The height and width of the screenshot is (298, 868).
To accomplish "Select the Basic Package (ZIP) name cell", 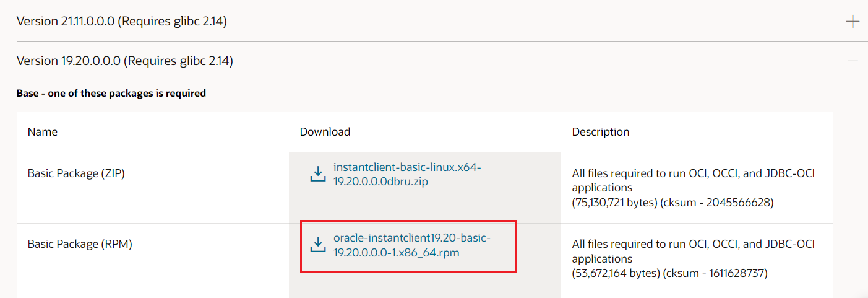I will pos(76,173).
